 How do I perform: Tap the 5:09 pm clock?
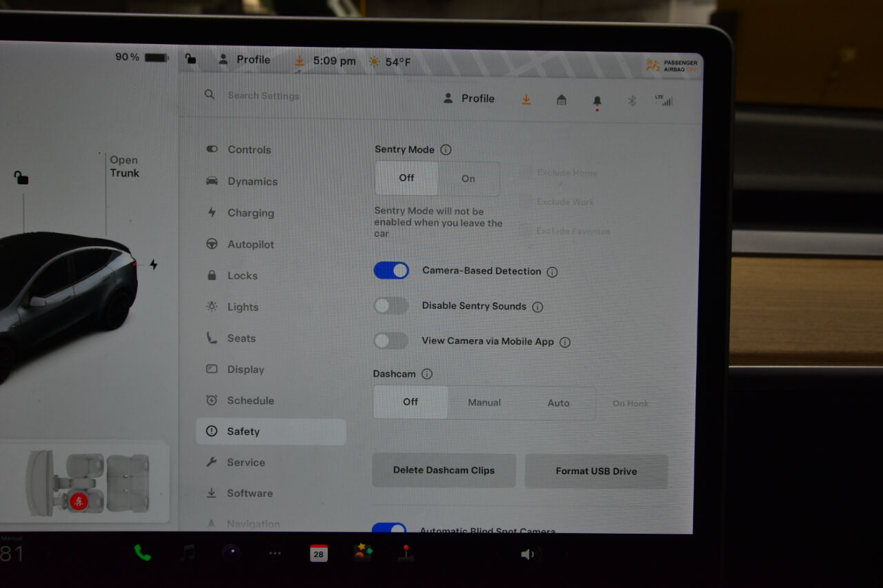click(335, 61)
